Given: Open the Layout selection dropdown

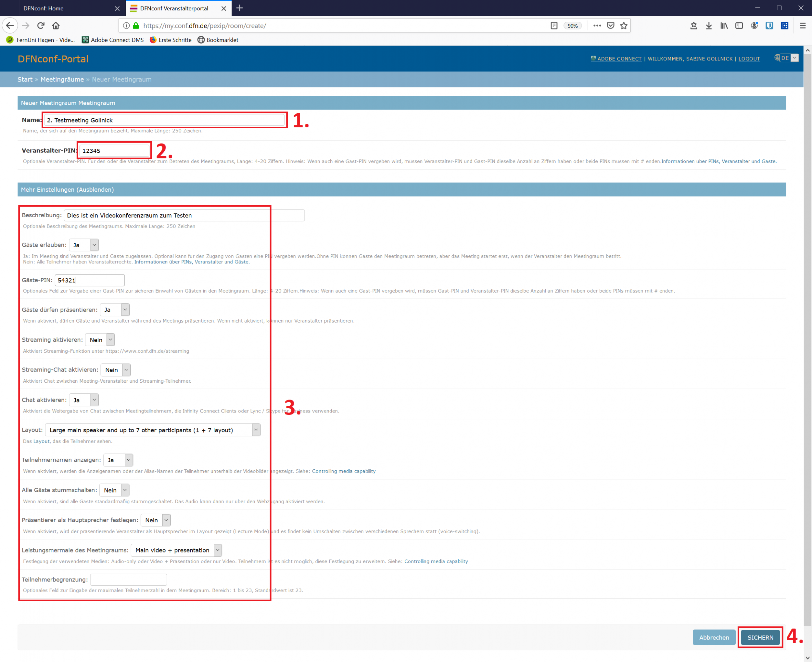Looking at the screenshot, I should click(x=153, y=430).
